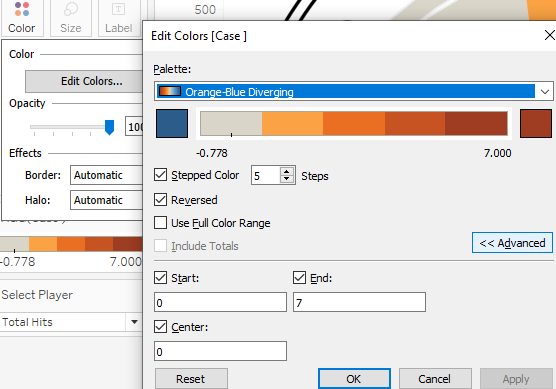
Task: Click the Select Player title text
Action: coord(37,295)
